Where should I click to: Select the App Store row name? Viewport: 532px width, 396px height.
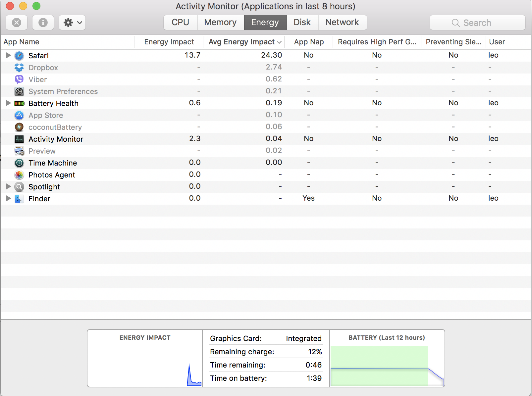(x=46, y=115)
